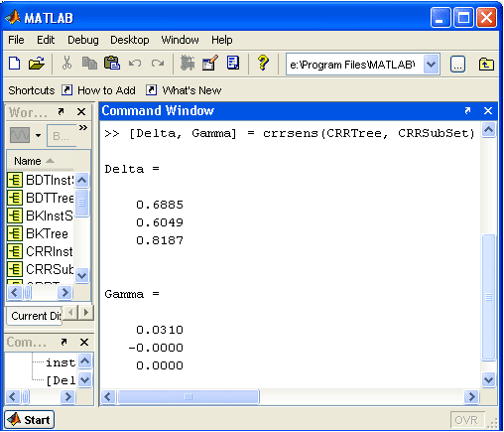
Task: Launch Simulink from the toolbar icon
Action: (x=188, y=63)
